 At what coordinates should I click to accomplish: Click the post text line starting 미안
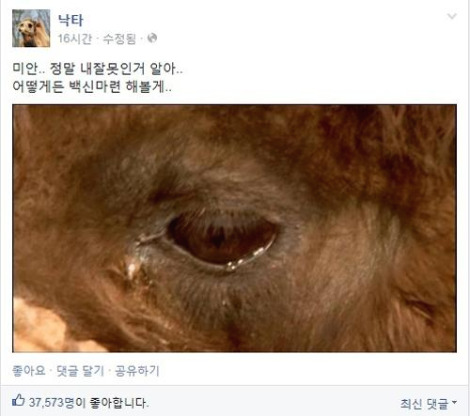pos(97,69)
